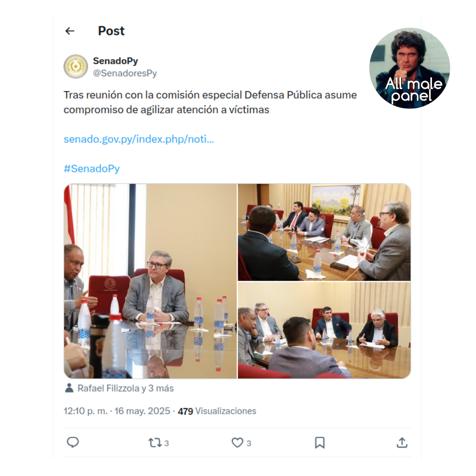The image size is (476, 476).
Task: Go back using the arrow icon
Action: (70, 31)
